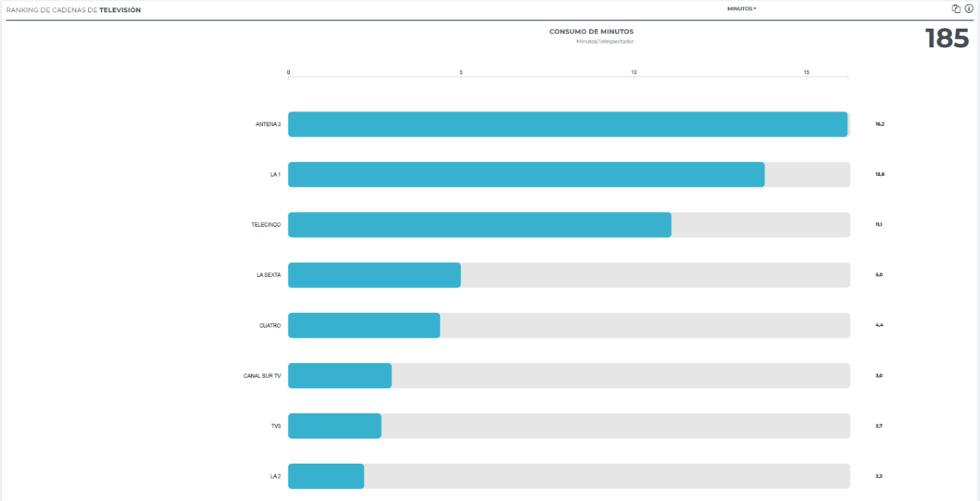980x501 pixels.
Task: Click the TELECINCO label
Action: pyautogui.click(x=266, y=225)
